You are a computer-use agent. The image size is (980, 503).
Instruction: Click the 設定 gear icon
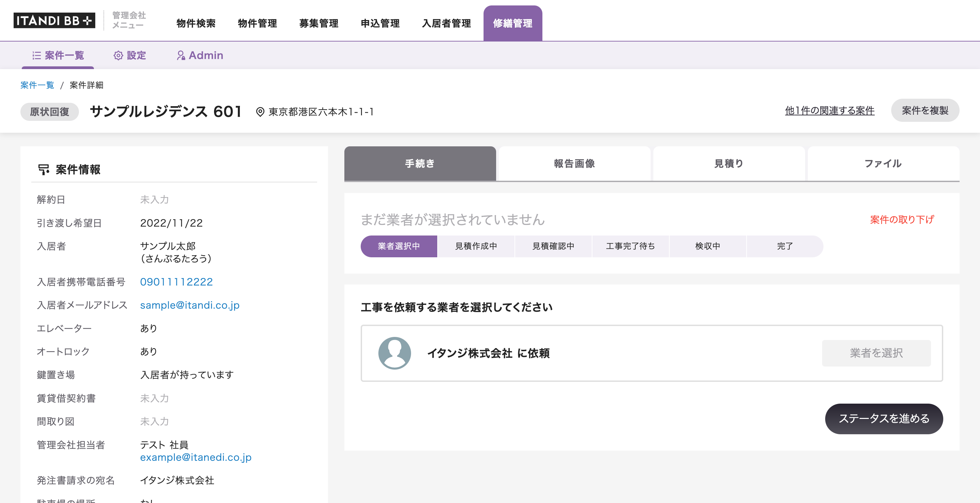pos(118,55)
